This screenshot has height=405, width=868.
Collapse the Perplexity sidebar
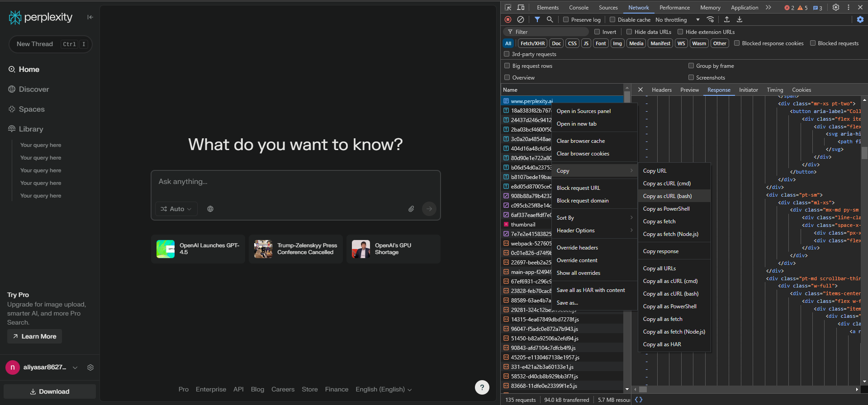coord(90,17)
